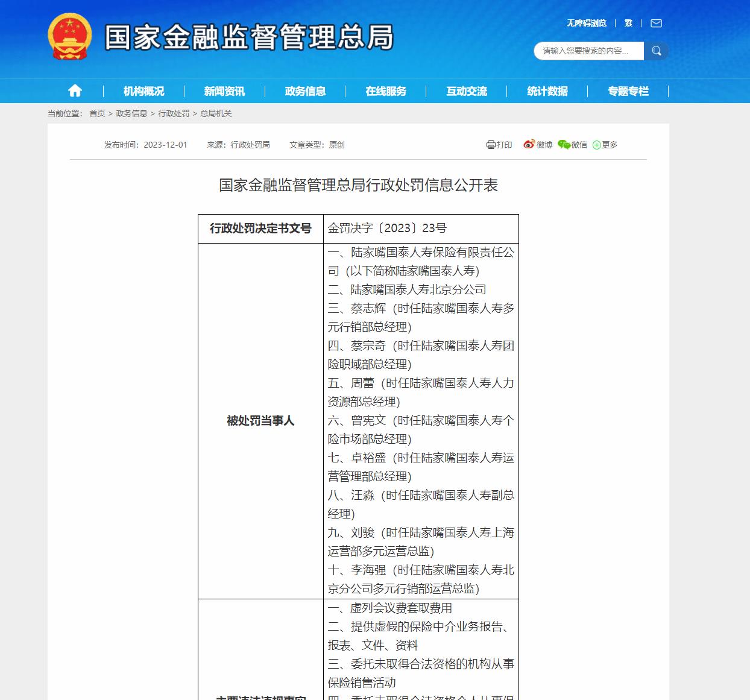
Task: Open the 新闻资讯 navigation menu
Action: click(x=224, y=90)
